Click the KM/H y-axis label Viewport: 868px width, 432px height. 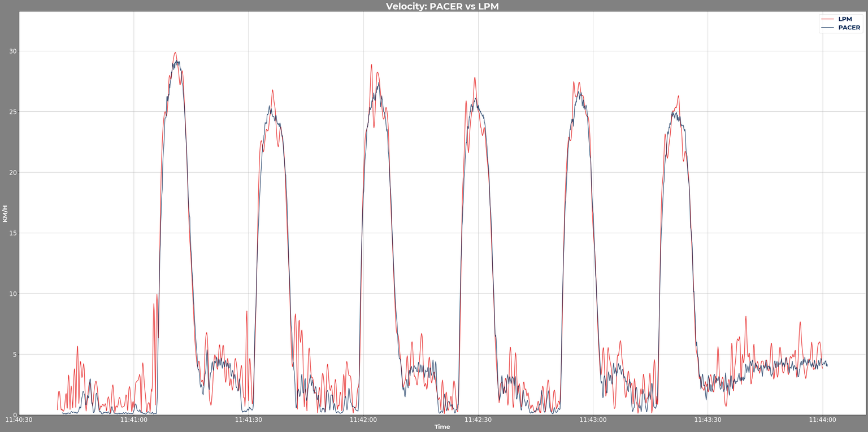5,213
